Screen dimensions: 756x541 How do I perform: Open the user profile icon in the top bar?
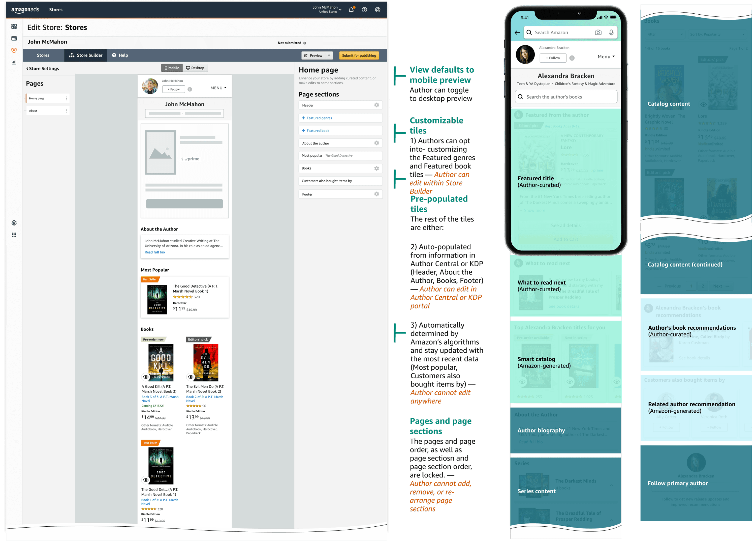(x=378, y=10)
